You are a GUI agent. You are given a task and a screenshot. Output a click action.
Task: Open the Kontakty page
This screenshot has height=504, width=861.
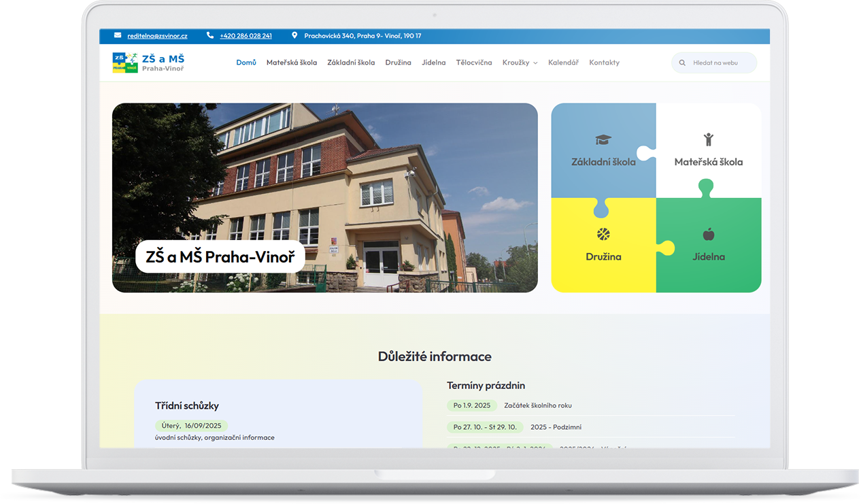604,62
